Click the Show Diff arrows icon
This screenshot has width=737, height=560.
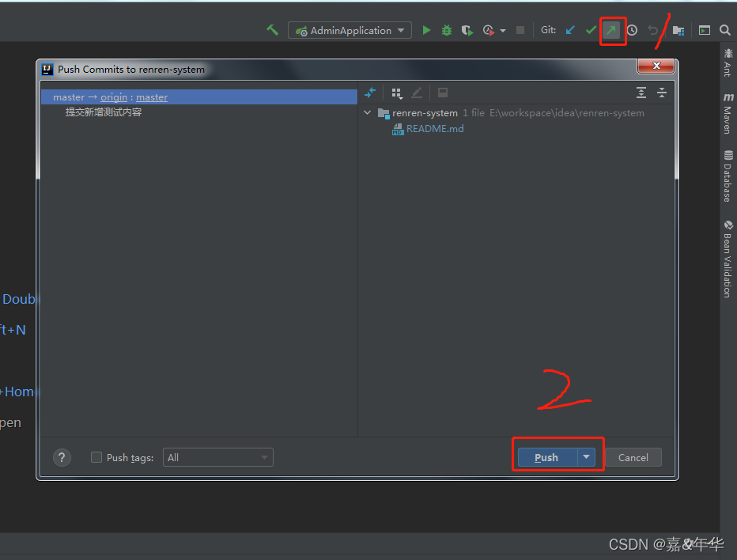(x=370, y=93)
